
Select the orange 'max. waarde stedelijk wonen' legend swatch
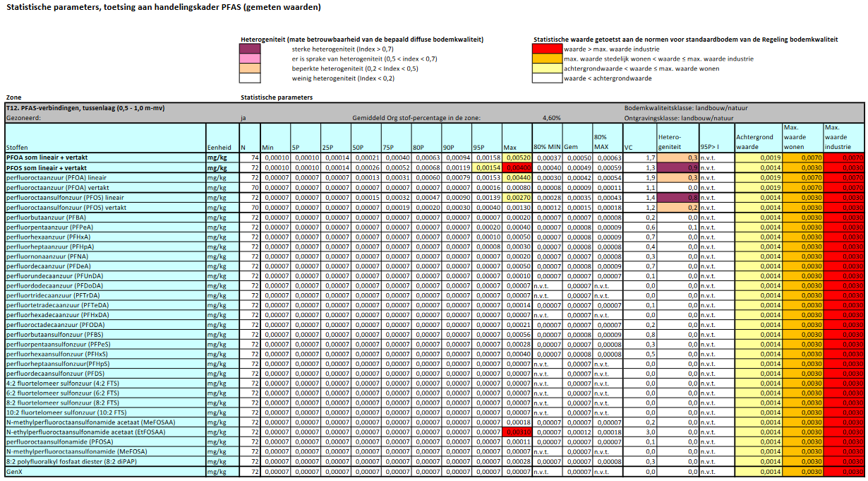[546, 59]
